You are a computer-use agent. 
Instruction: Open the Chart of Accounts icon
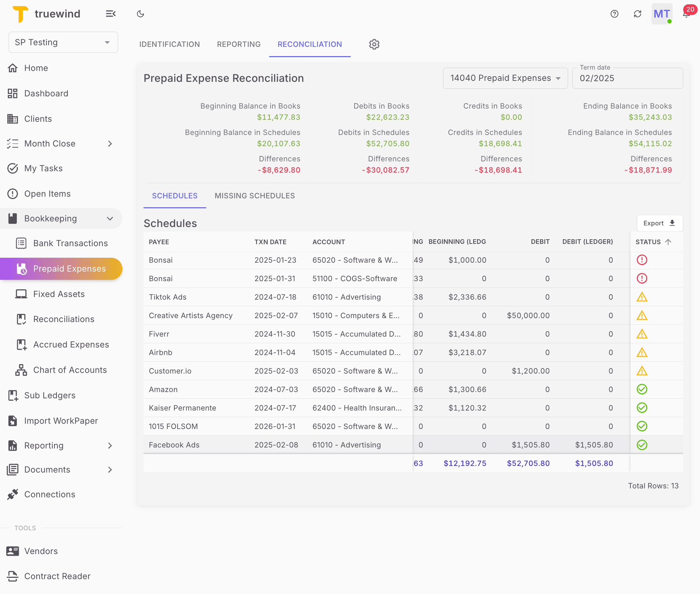tap(21, 370)
